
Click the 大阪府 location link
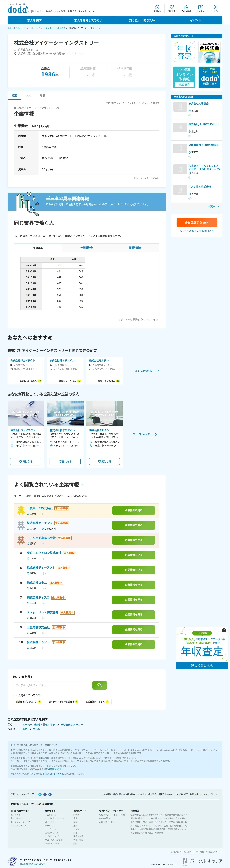(37, 729)
